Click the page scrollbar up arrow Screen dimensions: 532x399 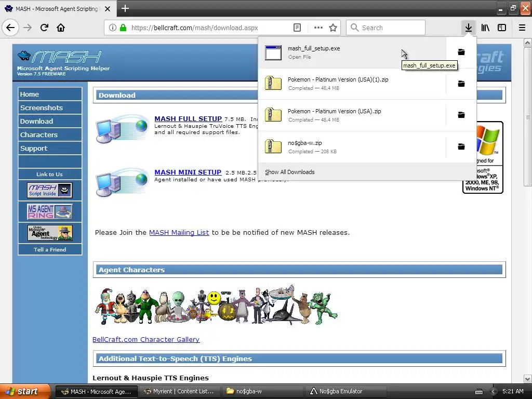pos(527,43)
